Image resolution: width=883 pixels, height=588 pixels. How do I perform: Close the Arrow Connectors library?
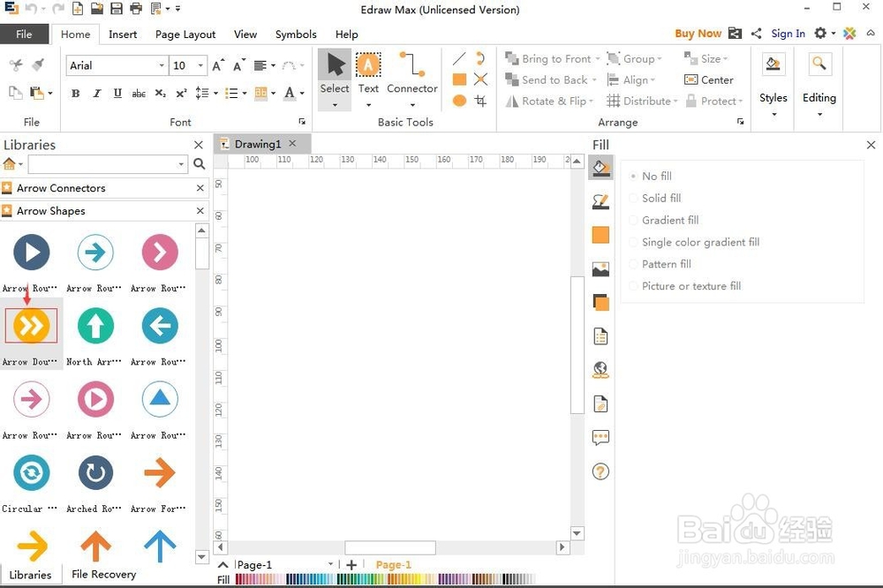coord(200,188)
